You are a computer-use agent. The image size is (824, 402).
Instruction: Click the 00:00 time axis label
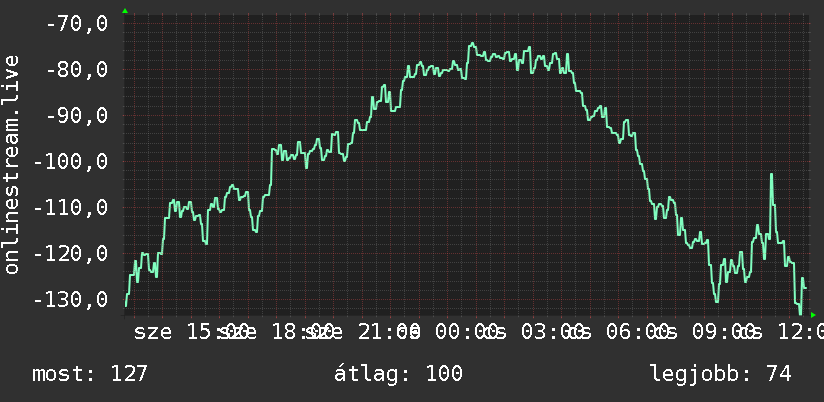pos(466,332)
